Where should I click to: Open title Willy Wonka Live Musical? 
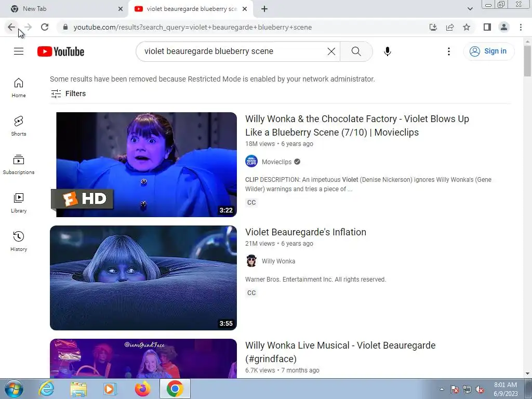[340, 352]
